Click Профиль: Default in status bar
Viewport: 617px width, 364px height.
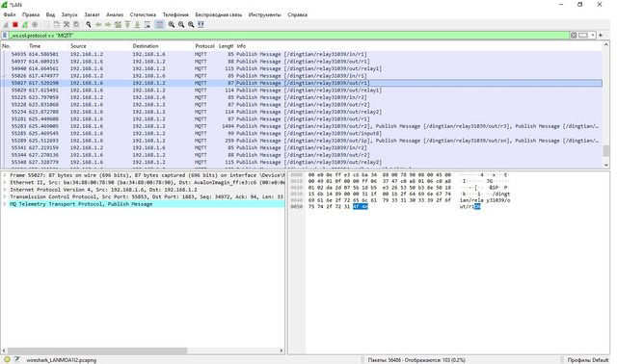(x=587, y=360)
